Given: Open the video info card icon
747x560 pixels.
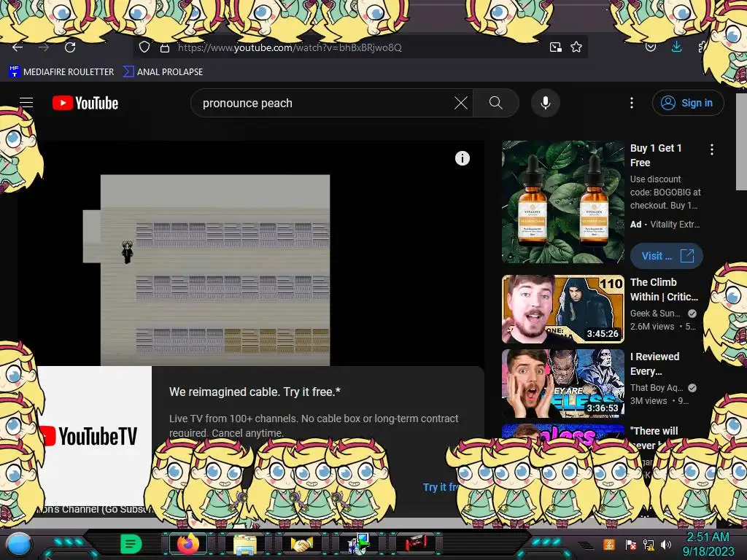Looking at the screenshot, I should pyautogui.click(x=462, y=158).
